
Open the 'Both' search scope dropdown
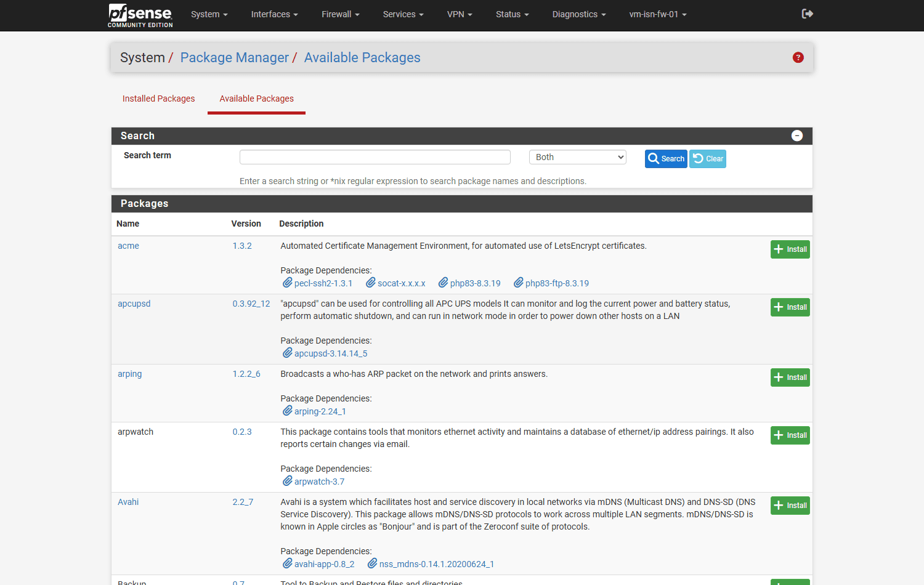click(x=578, y=157)
